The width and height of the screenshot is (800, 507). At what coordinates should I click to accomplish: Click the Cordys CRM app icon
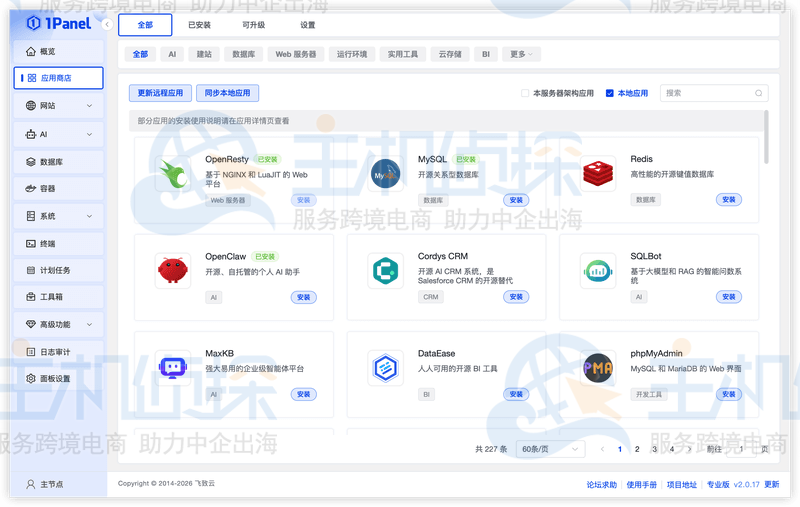click(385, 271)
